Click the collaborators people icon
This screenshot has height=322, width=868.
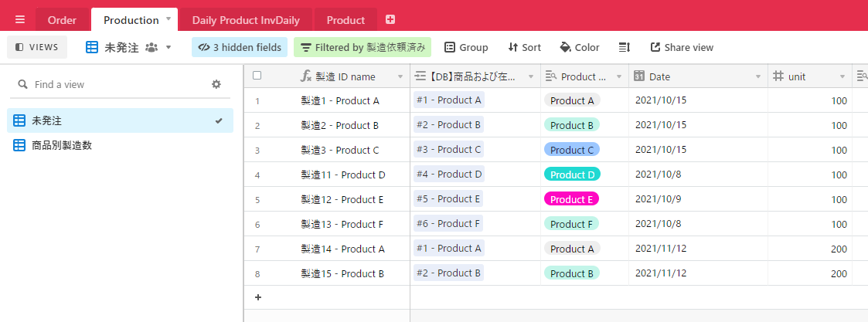[151, 48]
